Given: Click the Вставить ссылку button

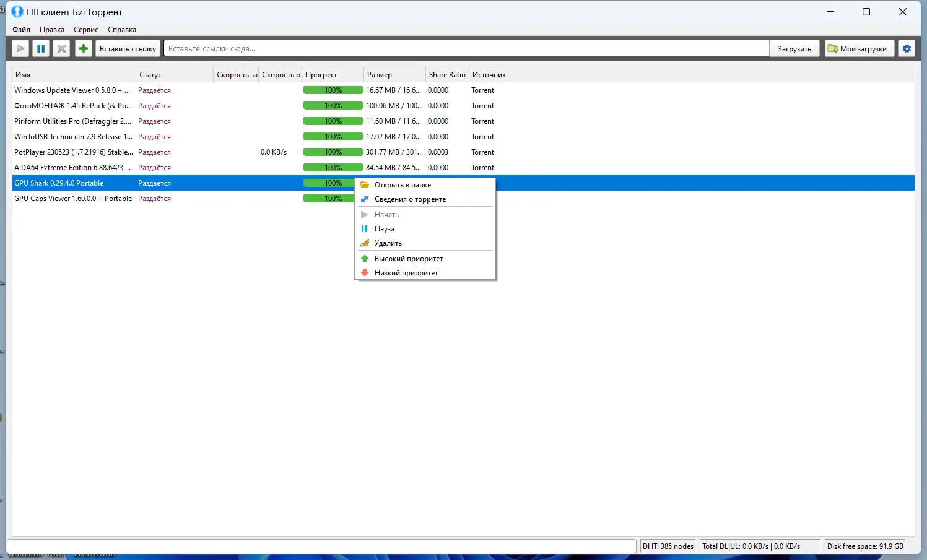Looking at the screenshot, I should tap(128, 48).
